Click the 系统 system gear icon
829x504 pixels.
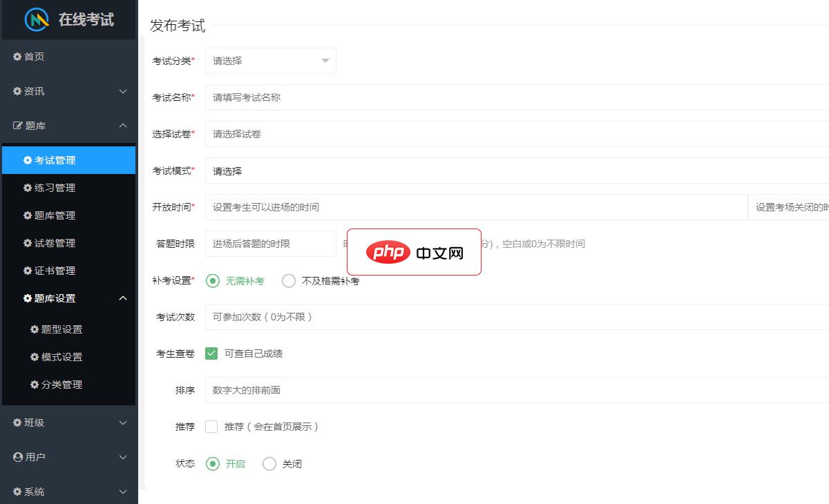(x=17, y=492)
